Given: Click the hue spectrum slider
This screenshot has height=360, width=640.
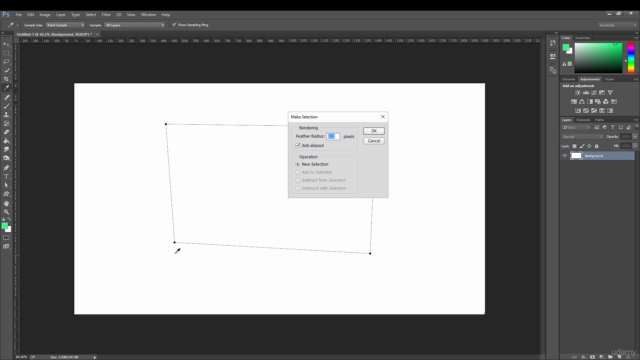Looking at the screenshot, I should [631, 58].
